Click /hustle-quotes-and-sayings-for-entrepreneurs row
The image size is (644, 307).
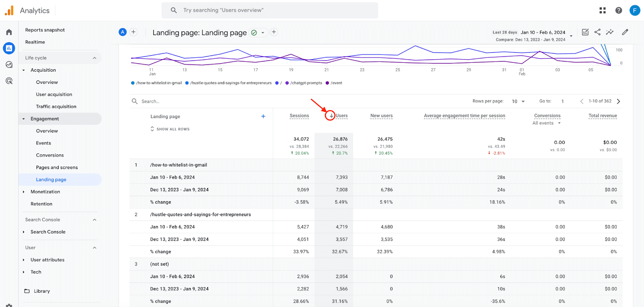[x=200, y=215]
